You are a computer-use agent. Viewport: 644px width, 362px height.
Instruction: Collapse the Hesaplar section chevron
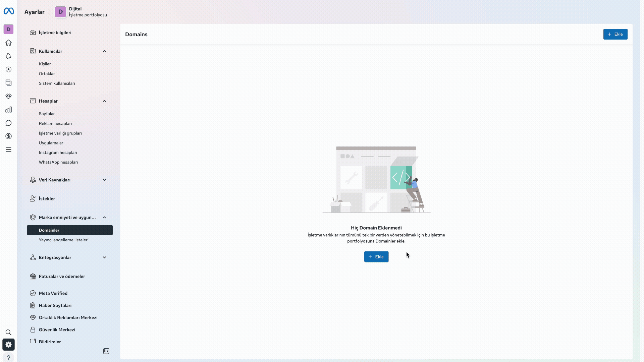[x=104, y=101]
